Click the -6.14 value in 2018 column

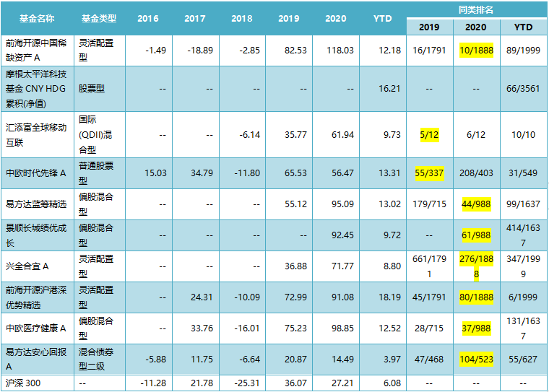(248, 135)
